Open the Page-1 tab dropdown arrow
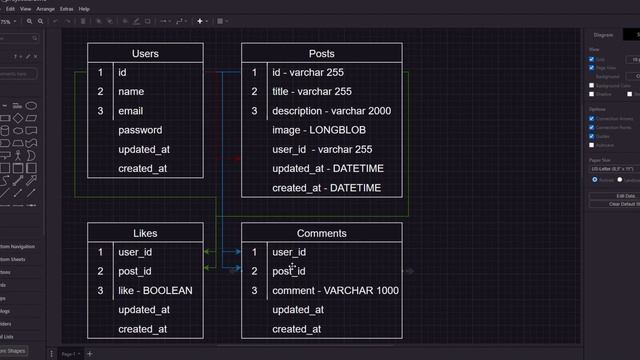The width and height of the screenshot is (640, 360). [79, 354]
